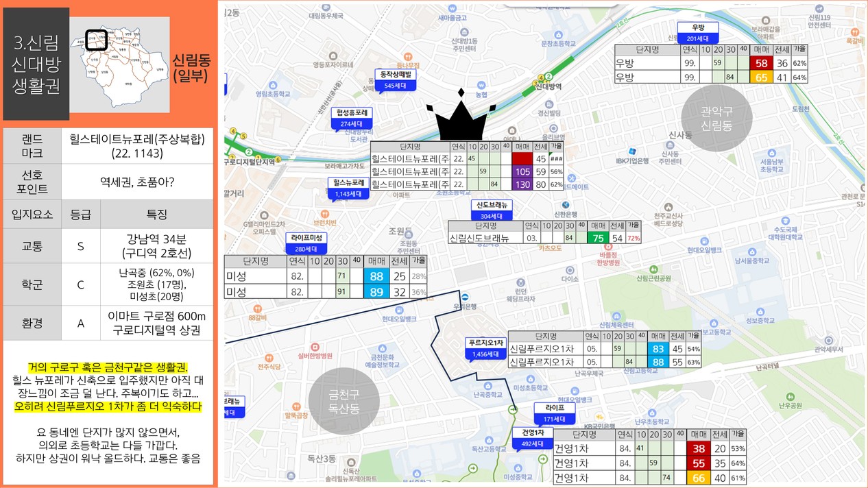Click the purple 130 price cell
The image size is (868, 488).
[x=522, y=184]
